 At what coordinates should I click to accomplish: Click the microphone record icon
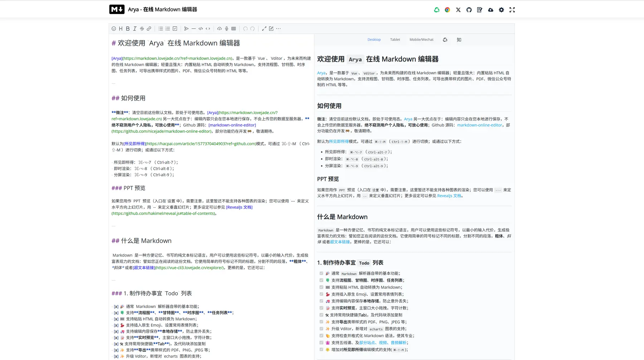(226, 29)
